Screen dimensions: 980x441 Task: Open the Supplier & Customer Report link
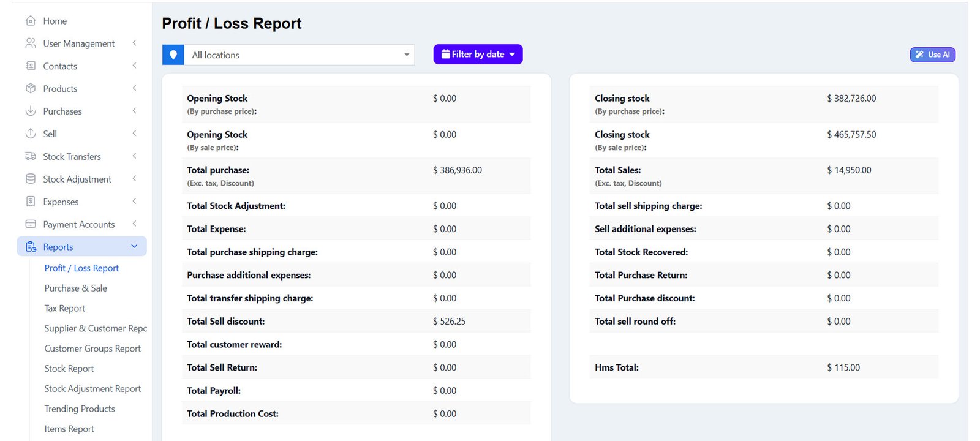(96, 329)
